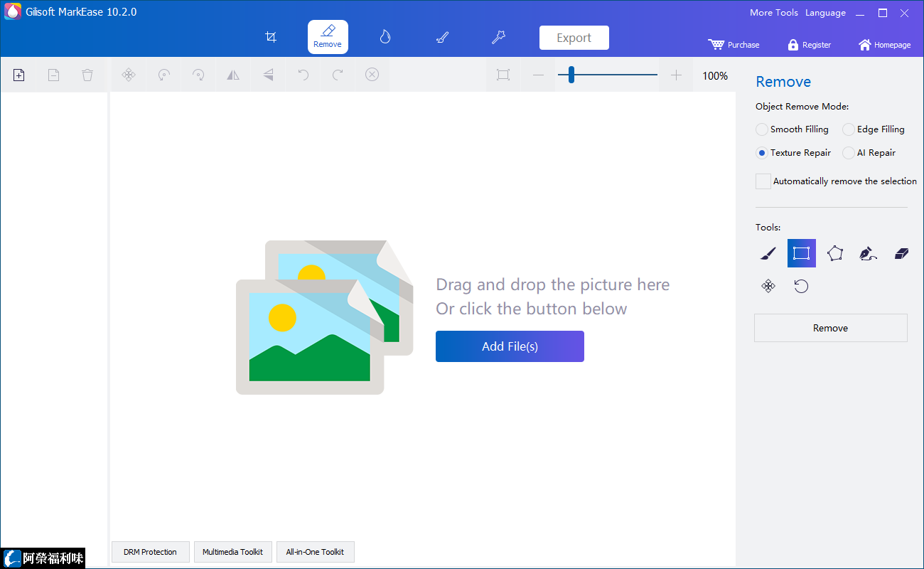Image resolution: width=924 pixels, height=569 pixels.
Task: Click the shopping cart icon
Action: [x=716, y=44]
